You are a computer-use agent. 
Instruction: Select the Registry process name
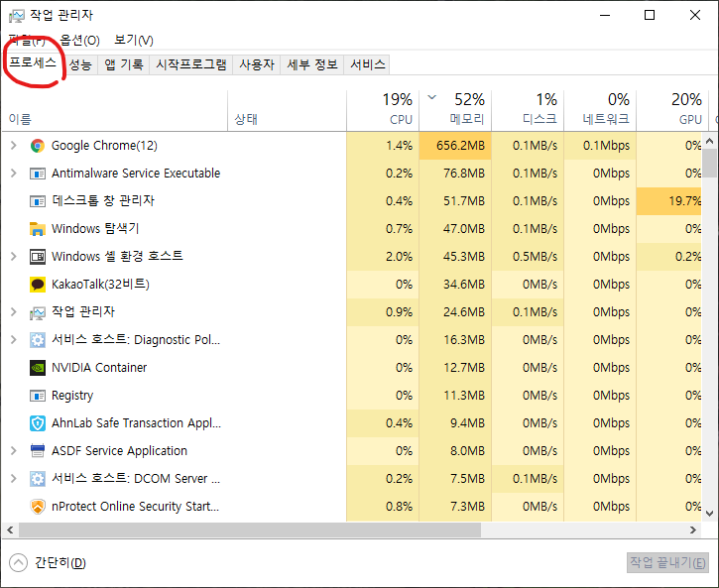pyautogui.click(x=72, y=396)
